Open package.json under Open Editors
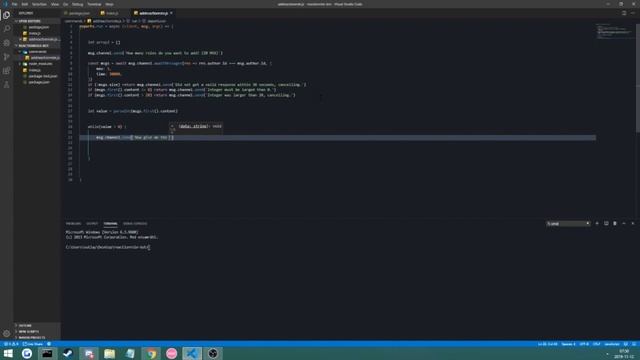The height and width of the screenshot is (360, 640). click(39, 27)
